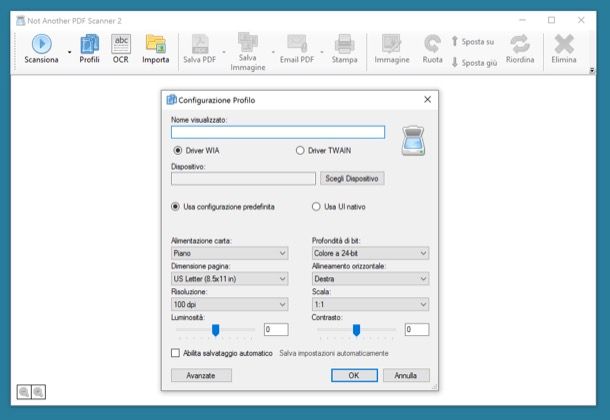Click the NAPS2 app icon in the title bar
Viewport: 610px width, 420px height.
pyautogui.click(x=21, y=21)
